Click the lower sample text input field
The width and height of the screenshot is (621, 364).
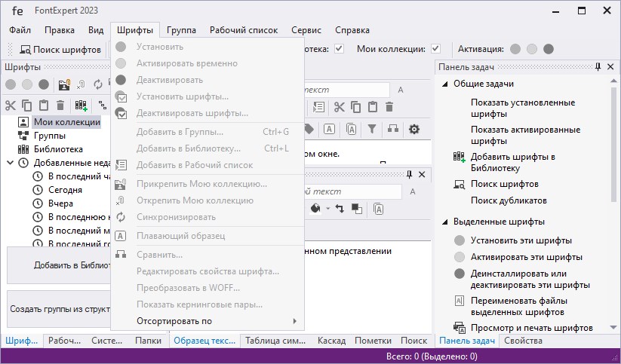point(352,191)
